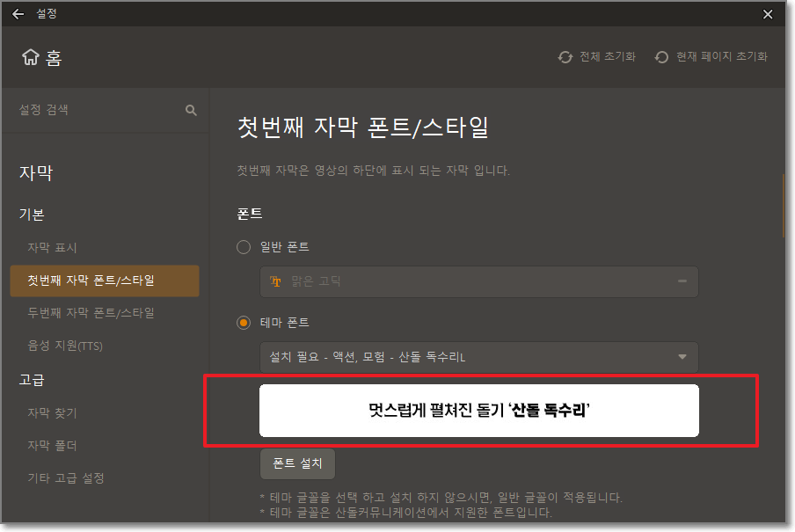Click the 현재 페이지 초기화 reset icon
Viewport: 795px width, 532px height.
pos(660,55)
